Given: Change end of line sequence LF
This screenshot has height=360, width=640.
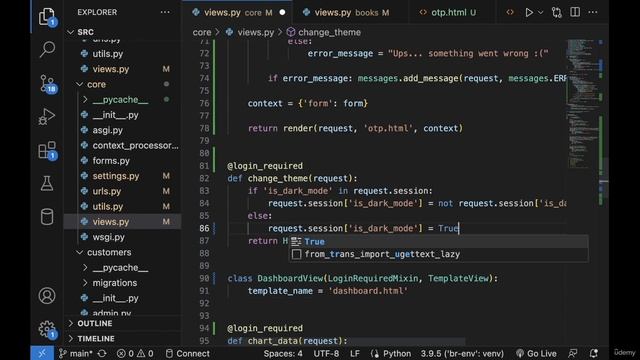Looking at the screenshot, I should (355, 353).
